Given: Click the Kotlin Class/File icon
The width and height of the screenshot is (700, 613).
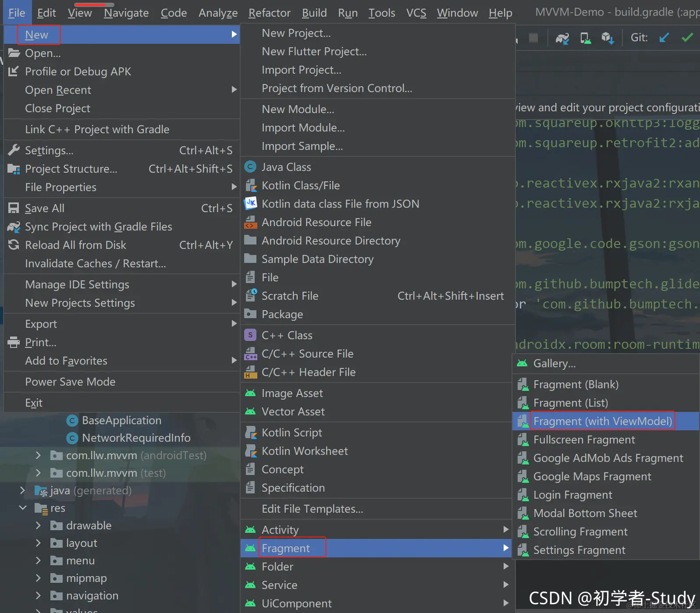Looking at the screenshot, I should pos(251,185).
